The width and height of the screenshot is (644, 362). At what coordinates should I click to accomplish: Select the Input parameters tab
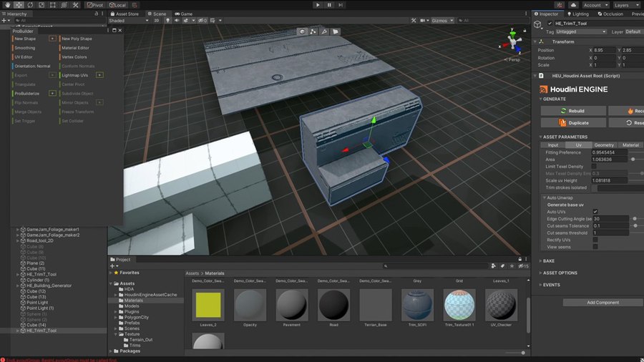point(553,145)
